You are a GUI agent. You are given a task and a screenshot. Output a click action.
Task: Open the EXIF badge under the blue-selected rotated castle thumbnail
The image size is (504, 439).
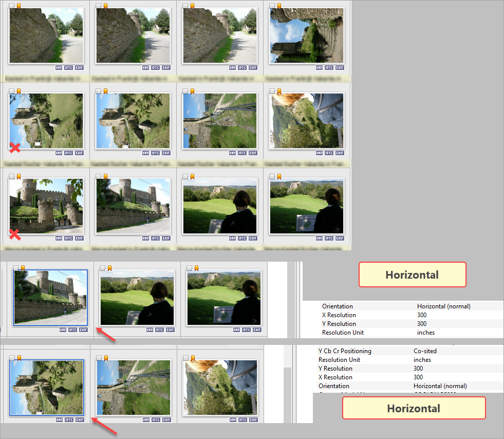coord(80,419)
